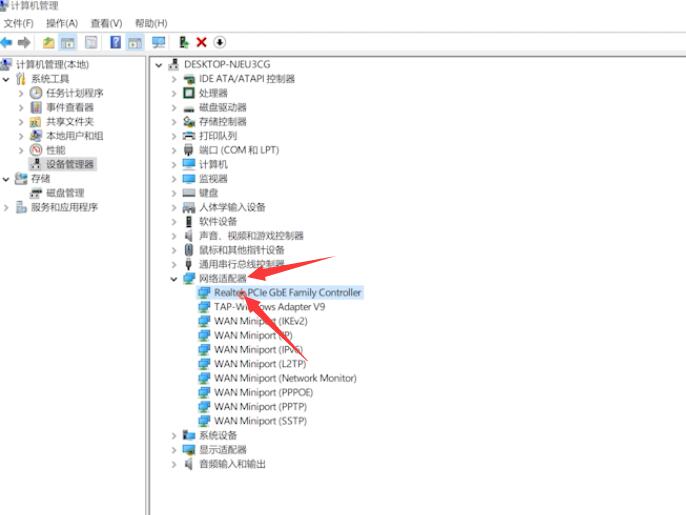Select the 存储控制器 device category
Screen dimensions: 686x515
[223, 122]
